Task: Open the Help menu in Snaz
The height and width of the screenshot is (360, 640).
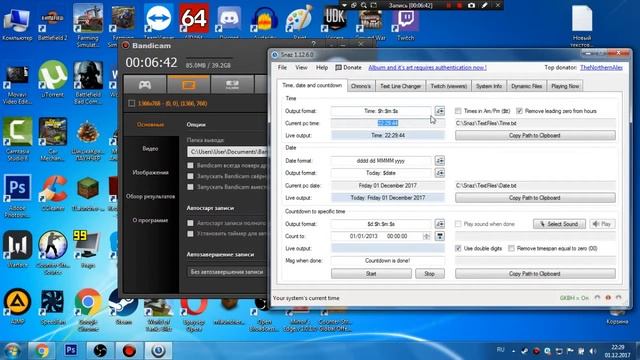Action: (322, 68)
